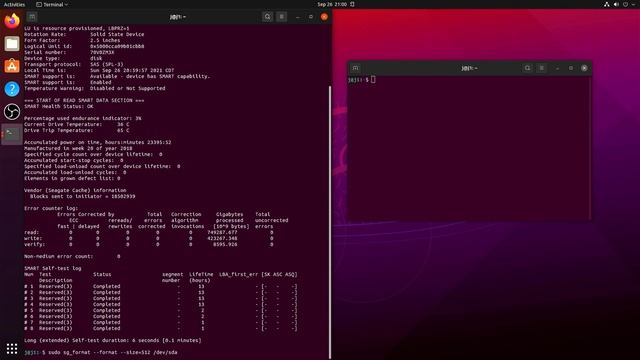
Task: Open the Help icon in the dock
Action: coord(12,89)
